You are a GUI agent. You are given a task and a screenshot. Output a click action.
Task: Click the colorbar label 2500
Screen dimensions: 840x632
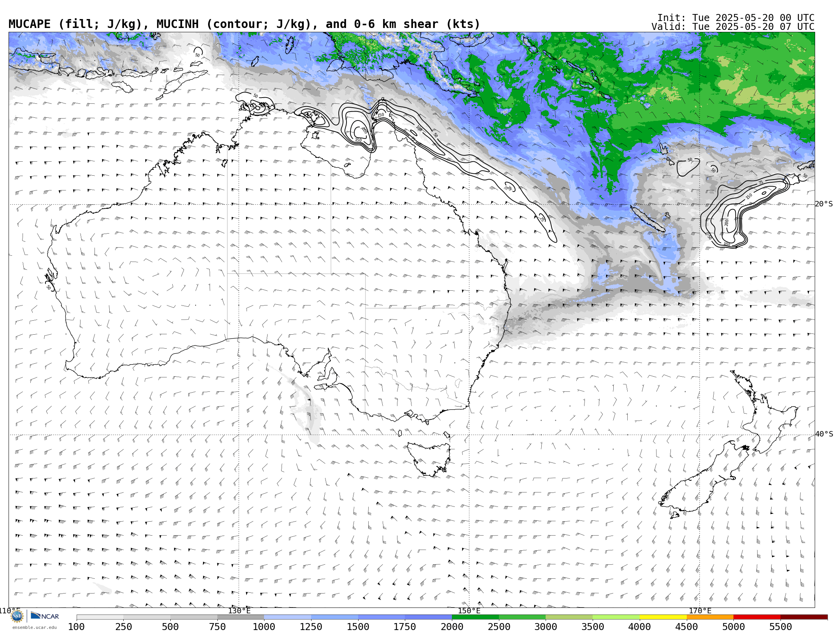pos(499,627)
